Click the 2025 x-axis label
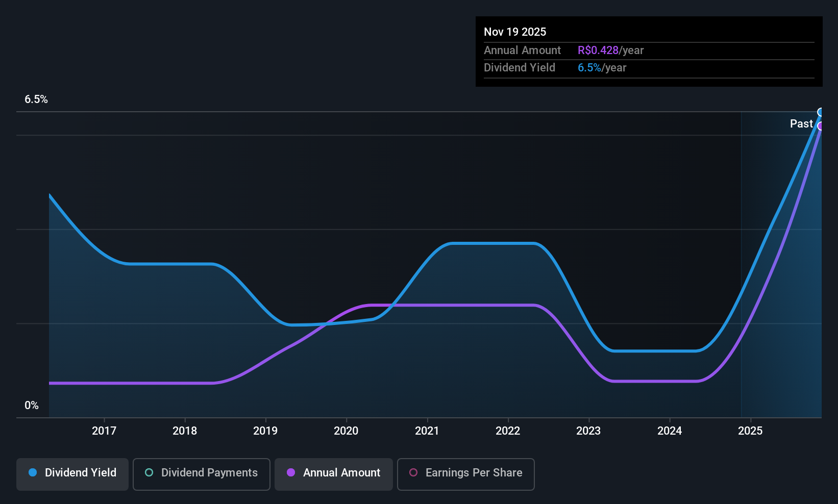 tap(750, 431)
